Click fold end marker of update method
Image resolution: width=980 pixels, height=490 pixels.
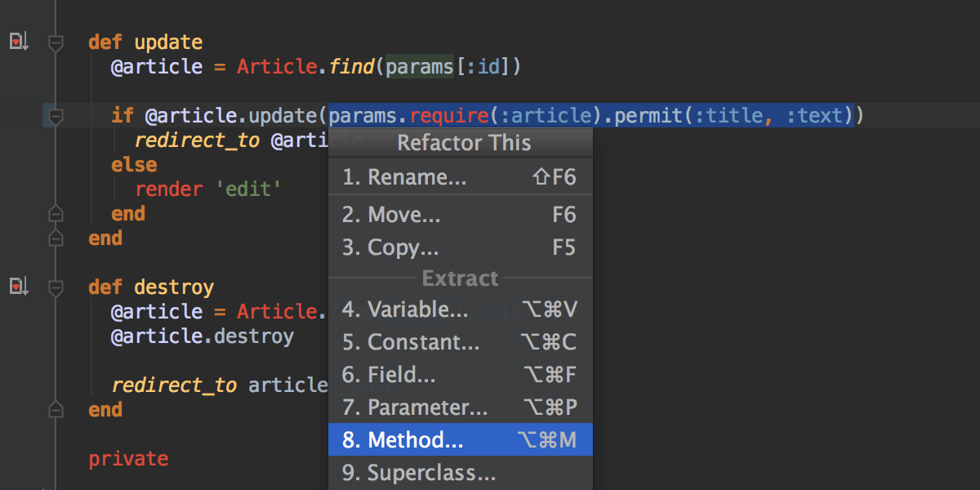pos(56,238)
